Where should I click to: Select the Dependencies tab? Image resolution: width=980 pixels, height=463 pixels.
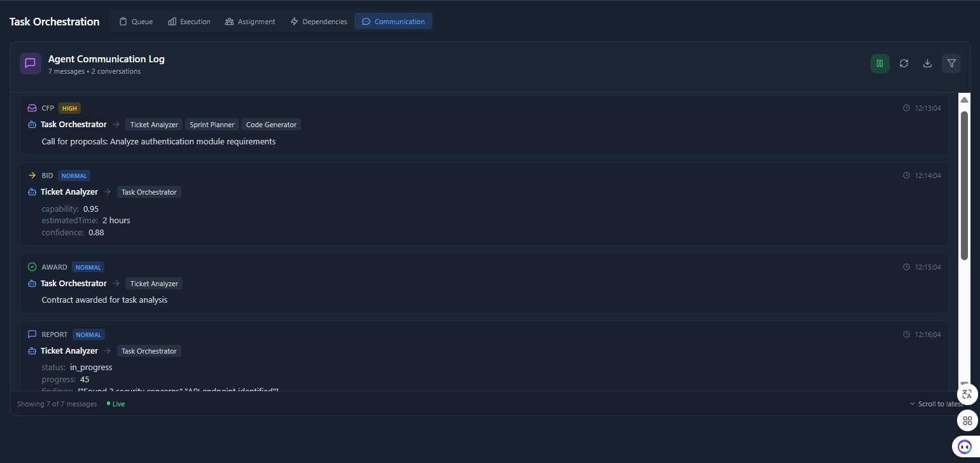tap(318, 22)
